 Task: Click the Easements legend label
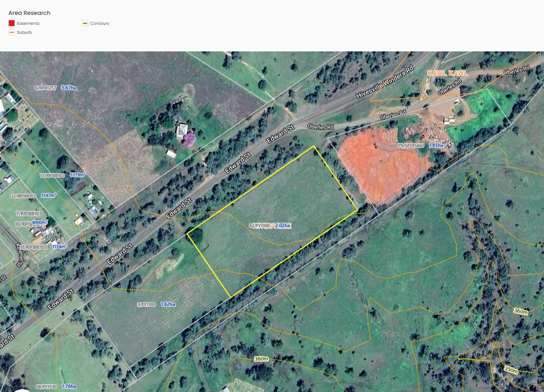point(28,23)
